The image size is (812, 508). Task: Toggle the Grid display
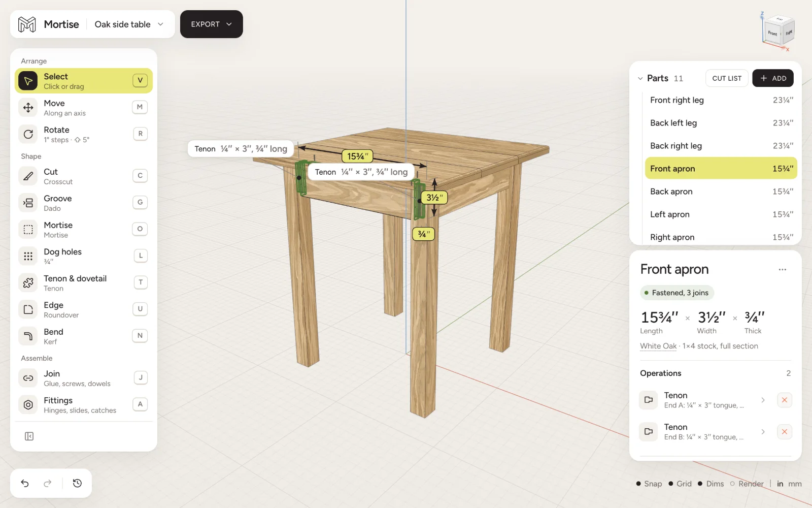click(680, 484)
